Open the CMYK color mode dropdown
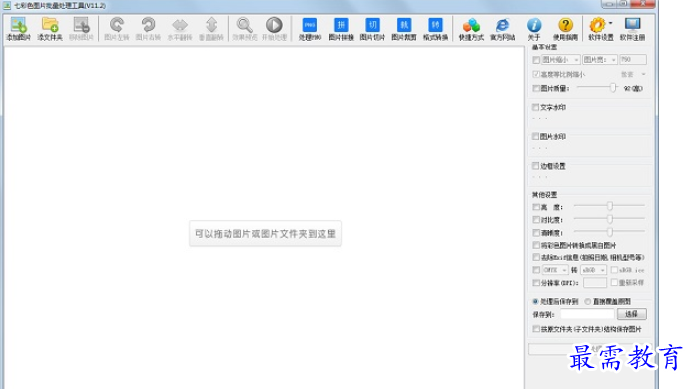This screenshot has width=691, height=389. pyautogui.click(x=555, y=270)
